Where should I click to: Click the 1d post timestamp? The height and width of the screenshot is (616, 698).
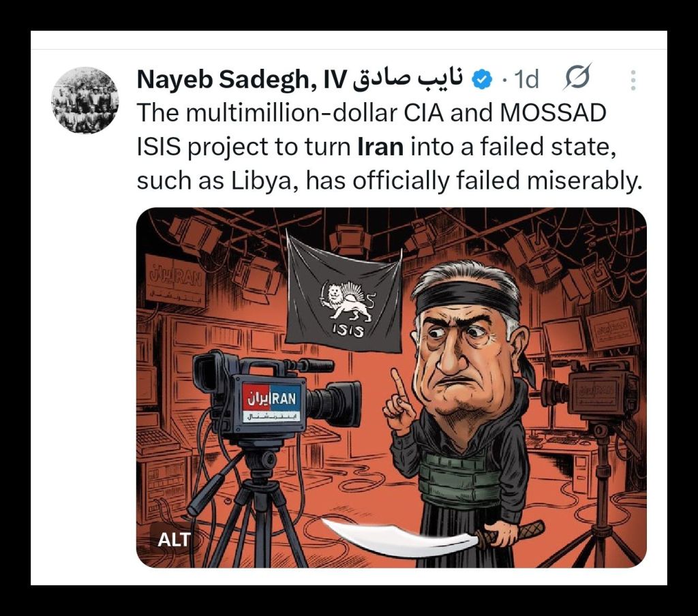(x=526, y=80)
